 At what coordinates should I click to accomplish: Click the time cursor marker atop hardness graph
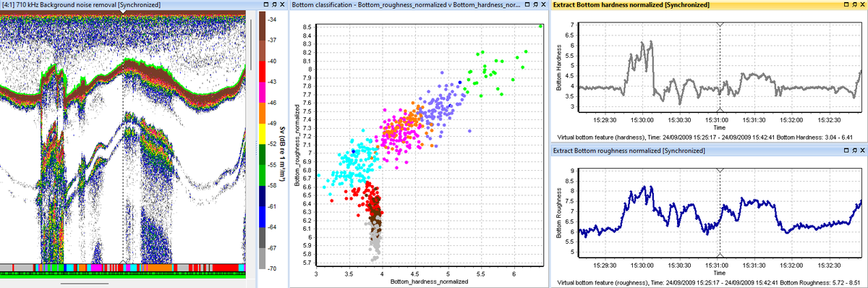click(x=720, y=25)
